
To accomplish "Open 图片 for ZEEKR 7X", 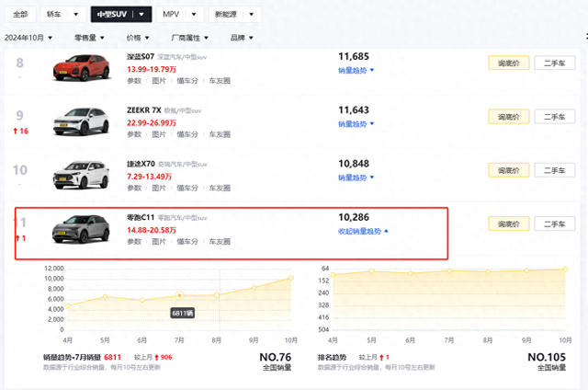I will point(159,134).
